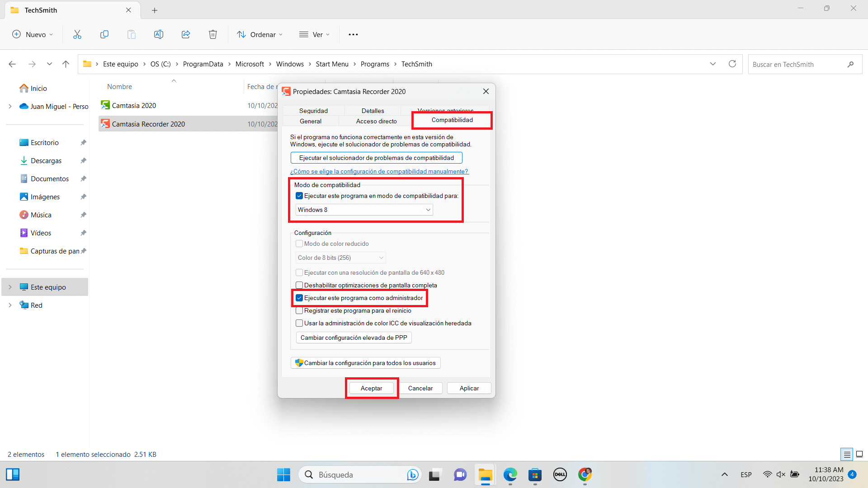The image size is (868, 488).
Task: Click the Rename icon in toolbar
Action: (159, 34)
